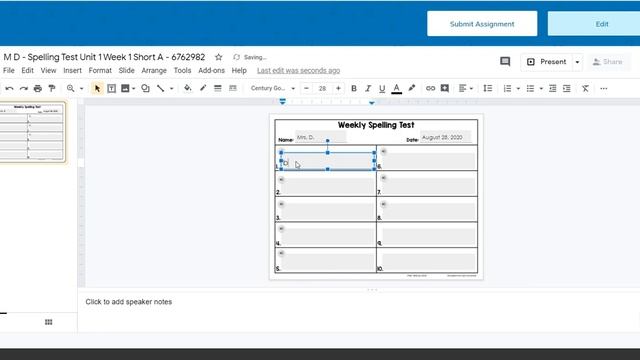Select the slide 1 thumbnail in filmstrip
The height and width of the screenshot is (360, 640).
click(x=32, y=132)
